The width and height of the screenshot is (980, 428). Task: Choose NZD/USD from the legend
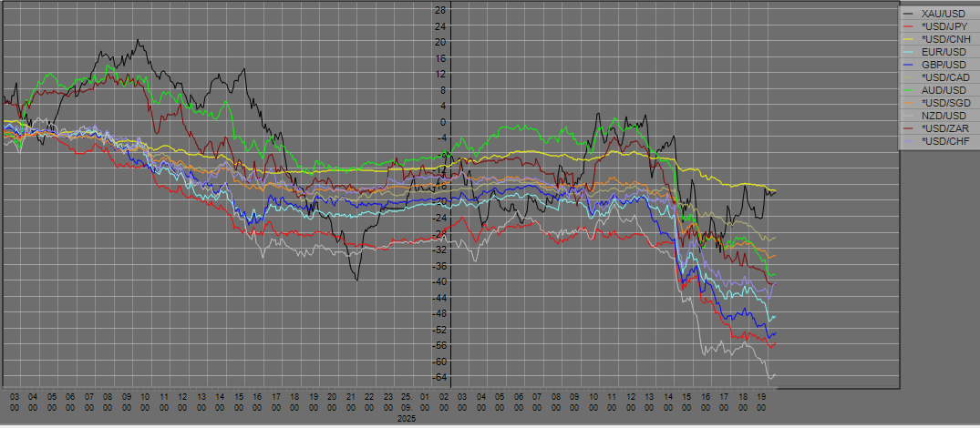click(944, 116)
